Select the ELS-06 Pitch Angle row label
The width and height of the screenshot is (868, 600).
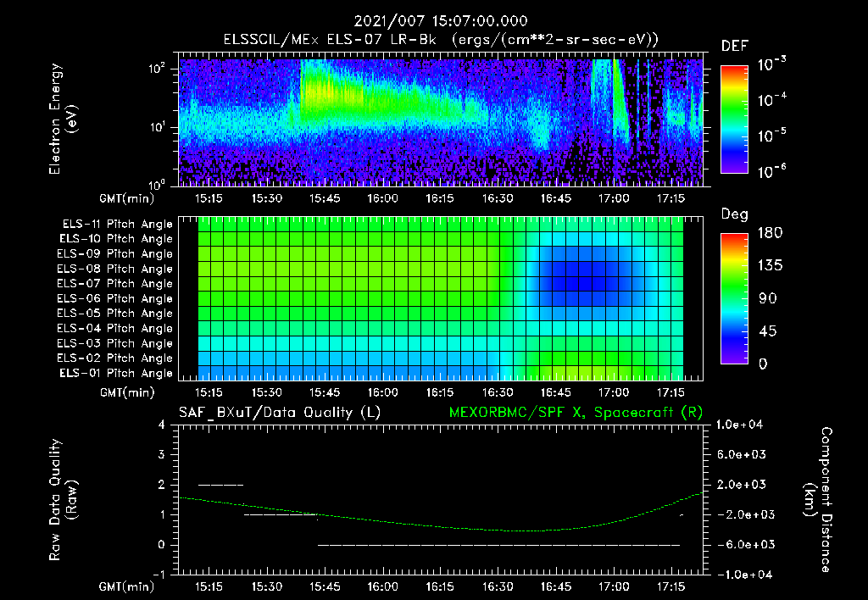115,298
